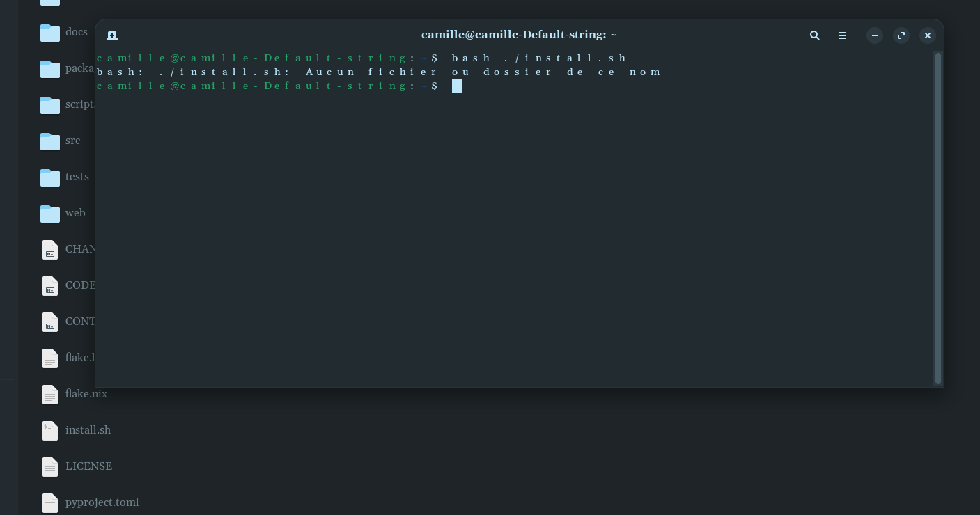This screenshot has height=515, width=980.
Task: Restore the terminal window size
Action: click(x=901, y=35)
